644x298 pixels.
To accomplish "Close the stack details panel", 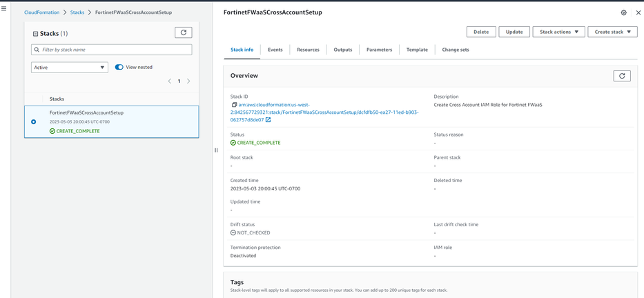I will coord(638,12).
